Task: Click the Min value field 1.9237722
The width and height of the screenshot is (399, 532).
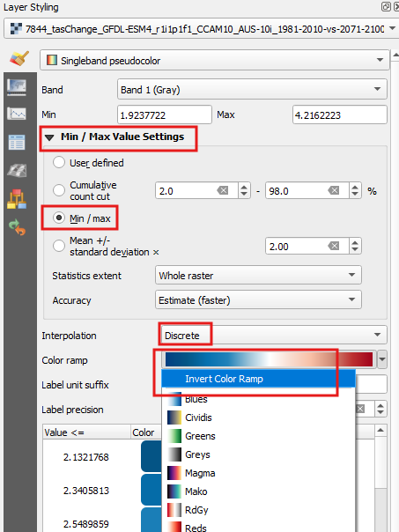Action: point(165,115)
